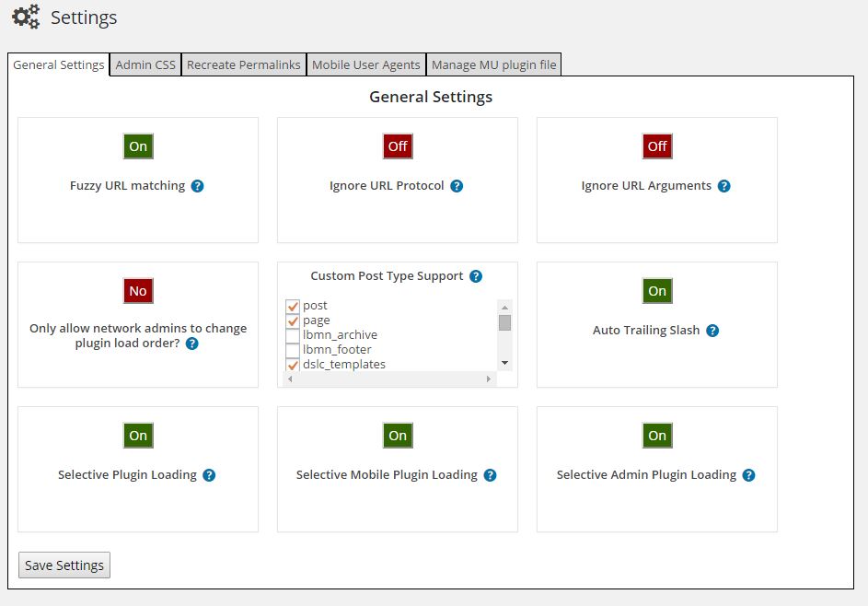Open help for Auto Trailing Slash
868x606 pixels.
click(x=712, y=331)
